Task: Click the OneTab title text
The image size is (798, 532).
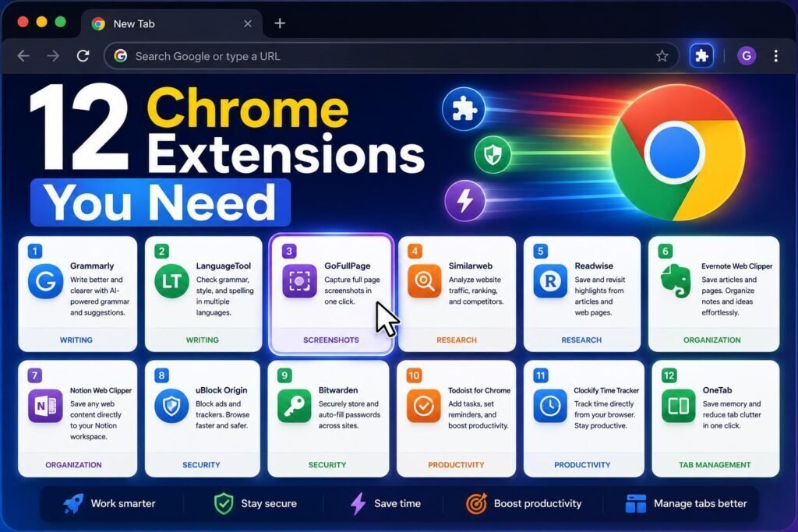Action: (718, 390)
